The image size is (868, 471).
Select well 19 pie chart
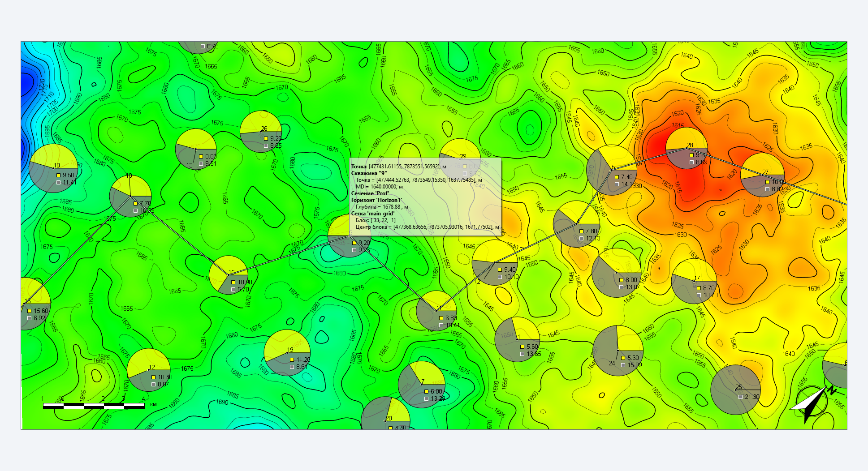point(287,352)
